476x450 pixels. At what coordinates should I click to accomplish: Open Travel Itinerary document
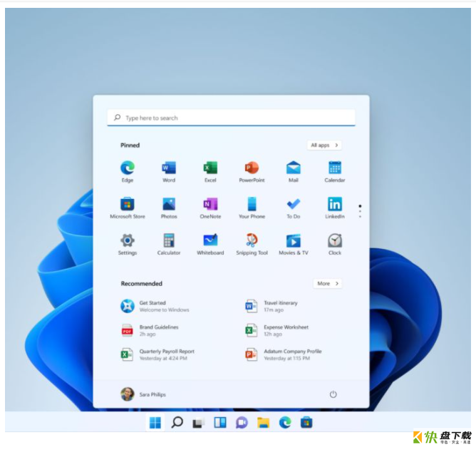point(271,306)
